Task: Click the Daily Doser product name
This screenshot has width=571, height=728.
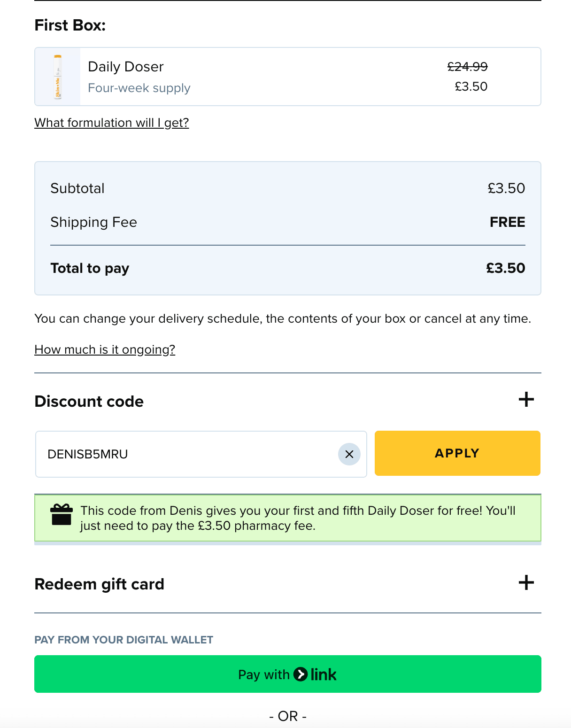Action: [x=126, y=67]
